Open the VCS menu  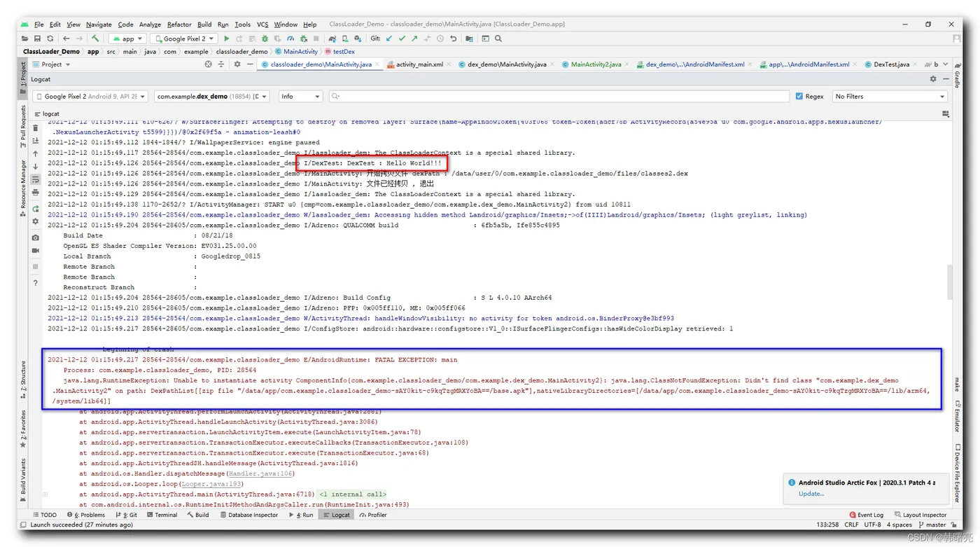coord(262,25)
